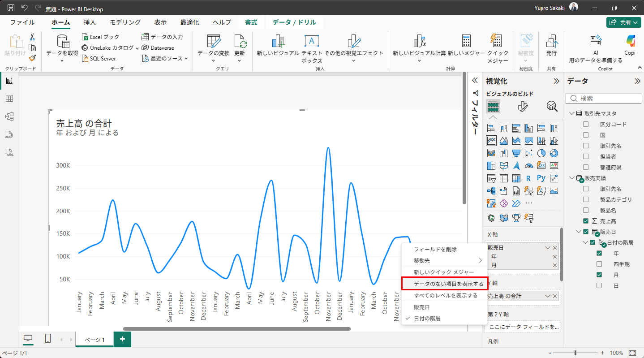Open the 売上高 の合計 field dropdown chevron
The width and height of the screenshot is (644, 358).
[548, 296]
